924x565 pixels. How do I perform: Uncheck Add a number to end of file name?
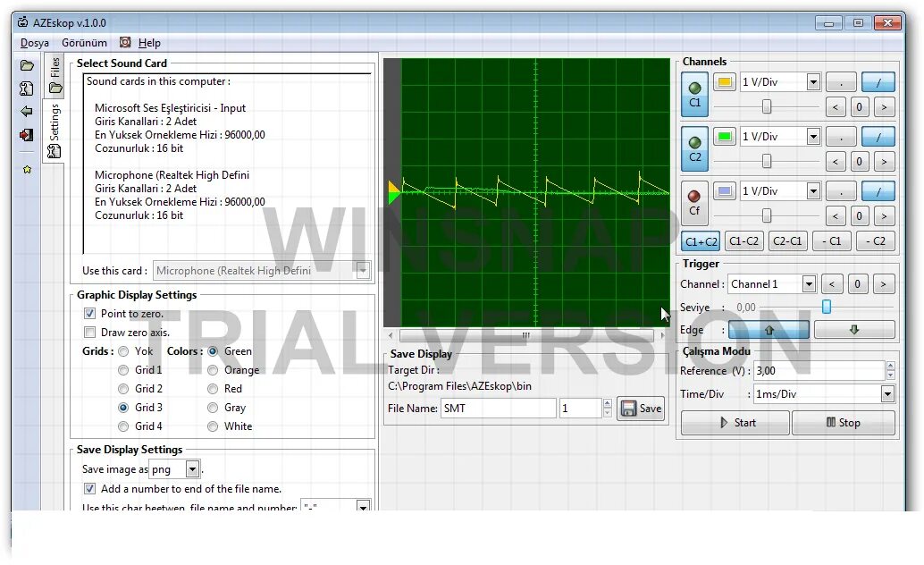(89, 488)
